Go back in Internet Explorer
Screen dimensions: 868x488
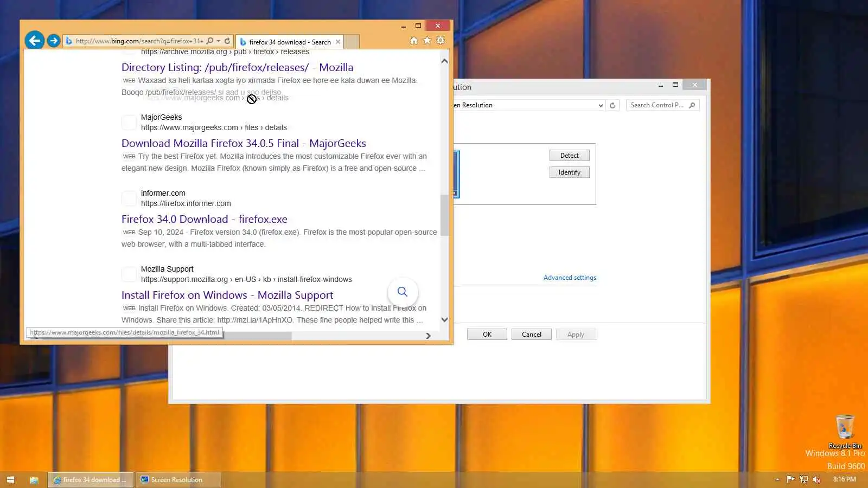[x=35, y=40]
